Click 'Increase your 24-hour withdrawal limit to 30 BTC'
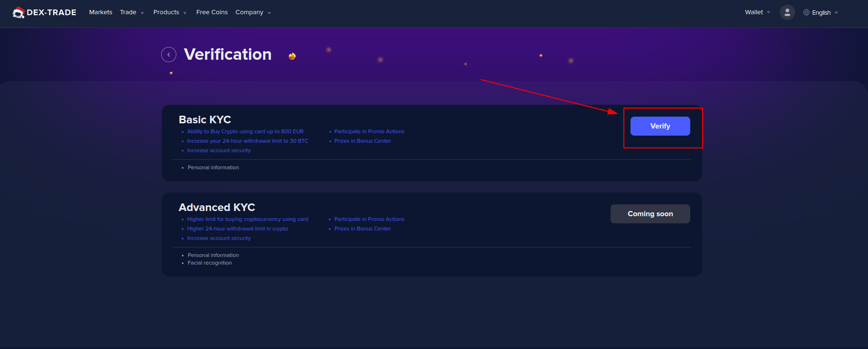 247,141
